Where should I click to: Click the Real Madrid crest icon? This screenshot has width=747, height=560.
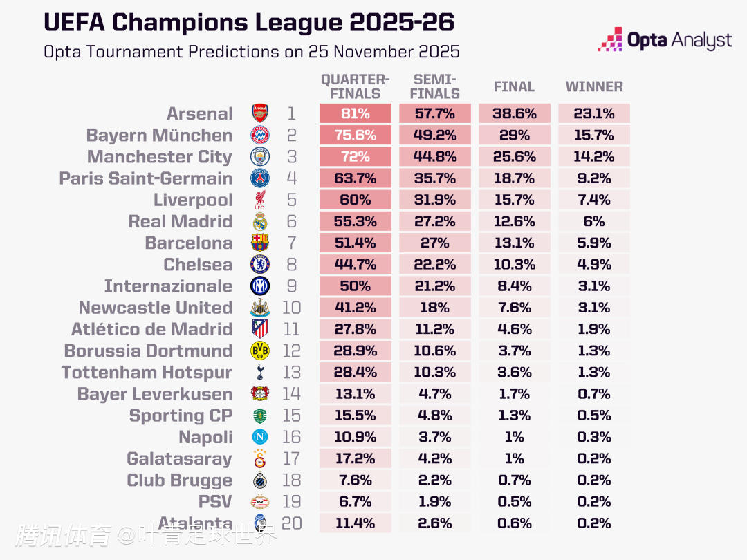click(260, 221)
